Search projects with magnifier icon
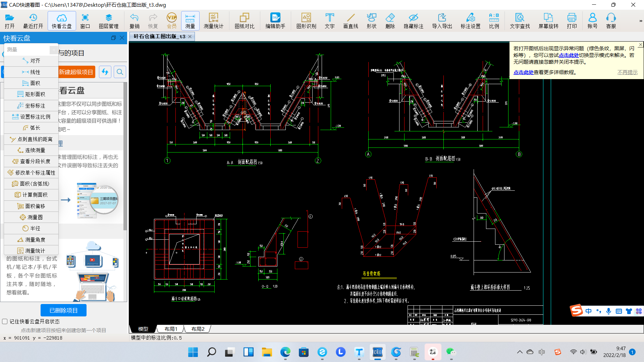This screenshot has width=644, height=362. pos(120,72)
